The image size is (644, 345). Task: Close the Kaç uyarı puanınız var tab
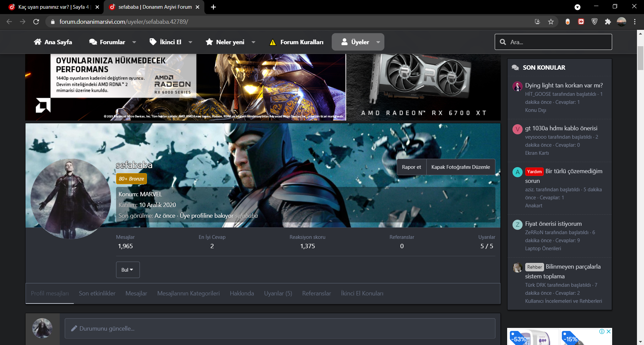point(97,7)
